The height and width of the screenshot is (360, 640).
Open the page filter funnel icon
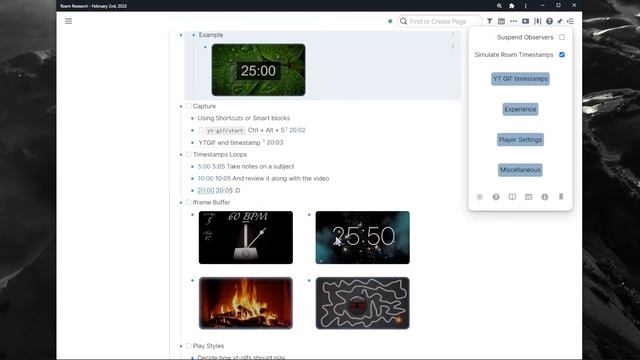coord(489,21)
